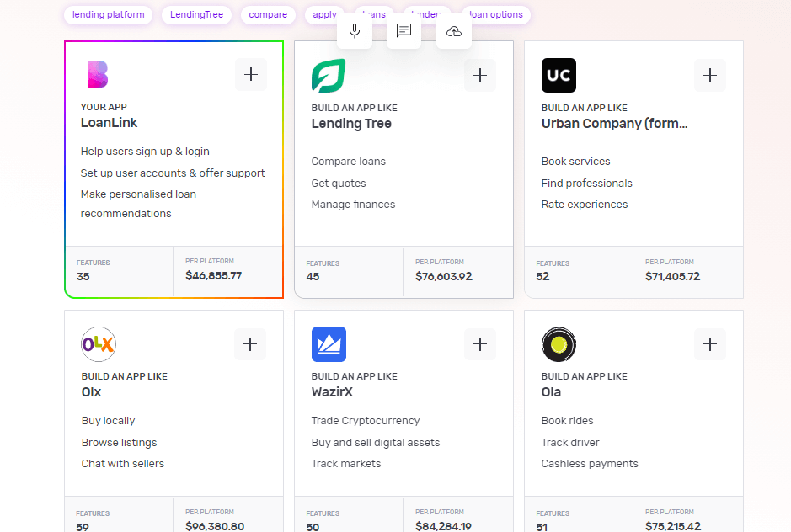
Task: Click 'Trade Cryptocurrency' text
Action: (x=366, y=421)
